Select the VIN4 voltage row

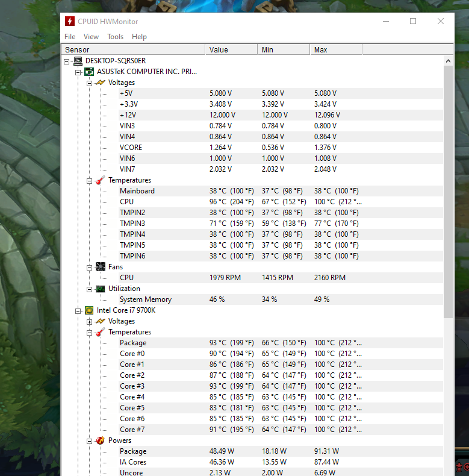pyautogui.click(x=281, y=137)
